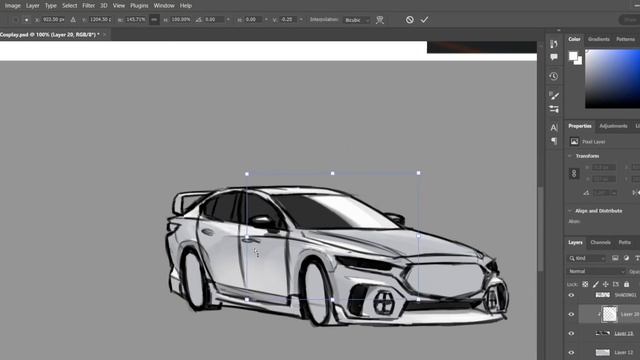
Task: Lock position move icon
Action: coord(606,284)
